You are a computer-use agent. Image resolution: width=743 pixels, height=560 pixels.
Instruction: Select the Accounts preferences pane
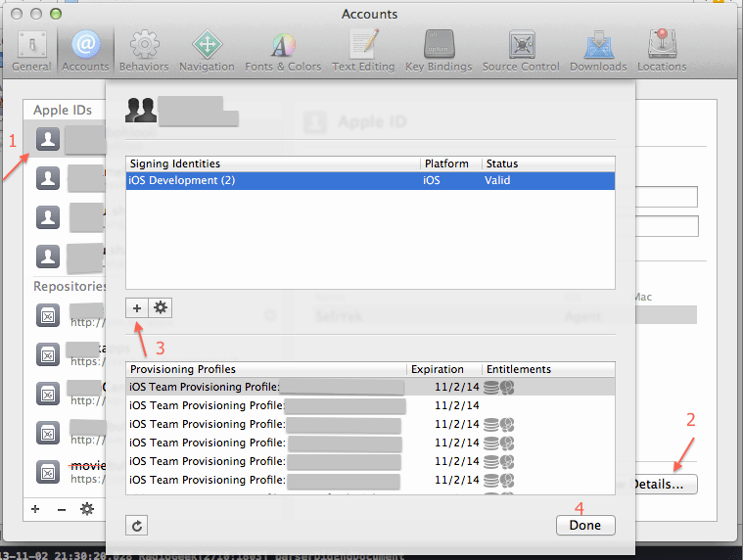(x=85, y=51)
